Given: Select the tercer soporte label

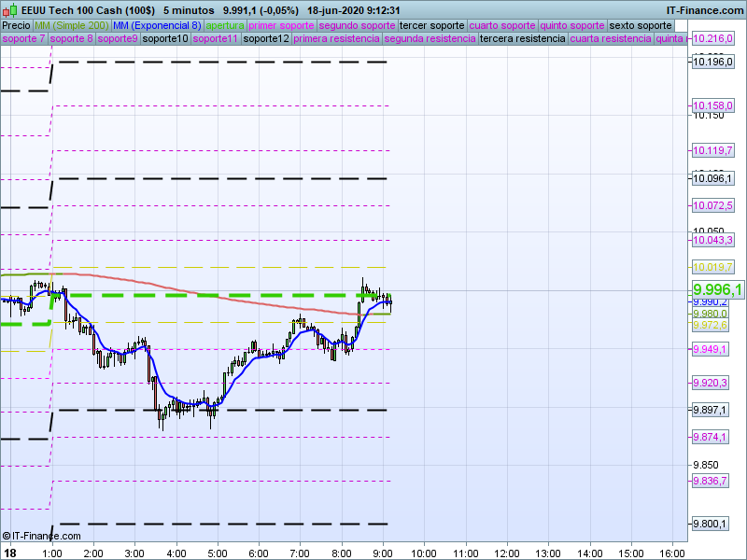Looking at the screenshot, I should pyautogui.click(x=431, y=25).
